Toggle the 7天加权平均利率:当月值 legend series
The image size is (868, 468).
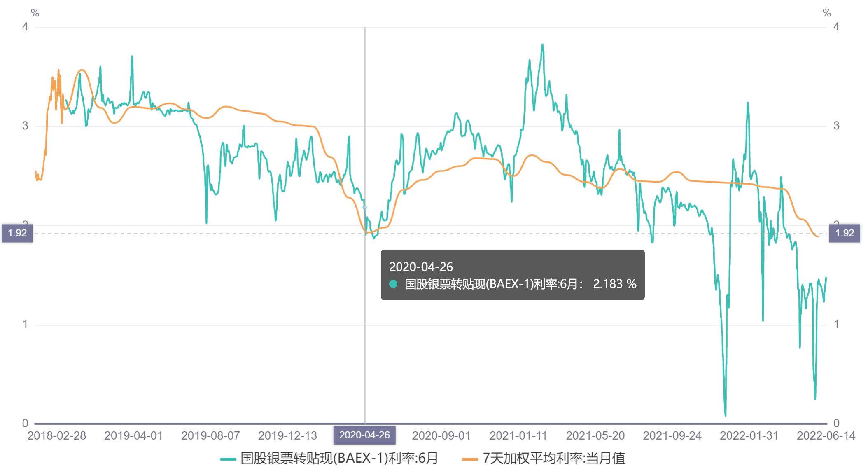click(x=554, y=458)
